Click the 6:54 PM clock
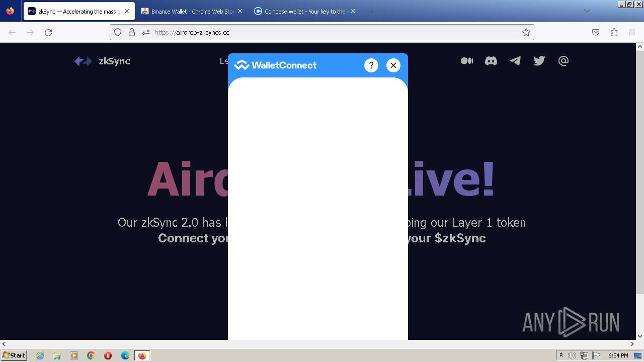Screen dimensions: 644x362 618,355
